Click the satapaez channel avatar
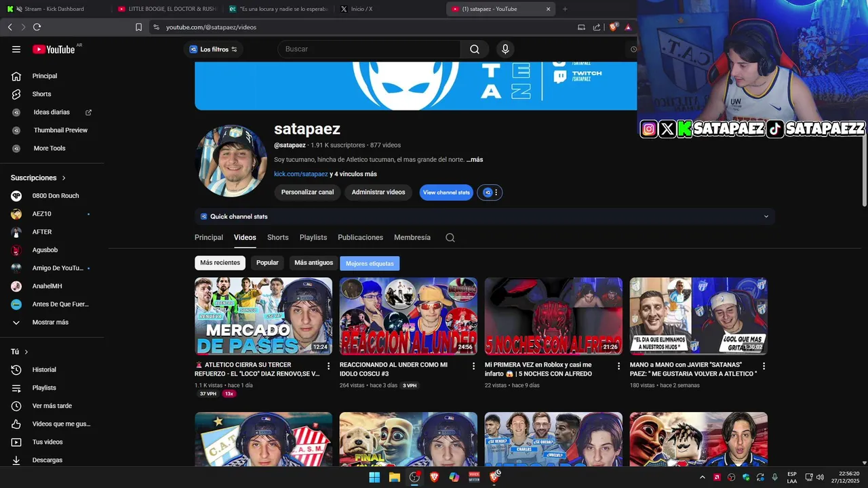The image size is (868, 488). [x=231, y=160]
